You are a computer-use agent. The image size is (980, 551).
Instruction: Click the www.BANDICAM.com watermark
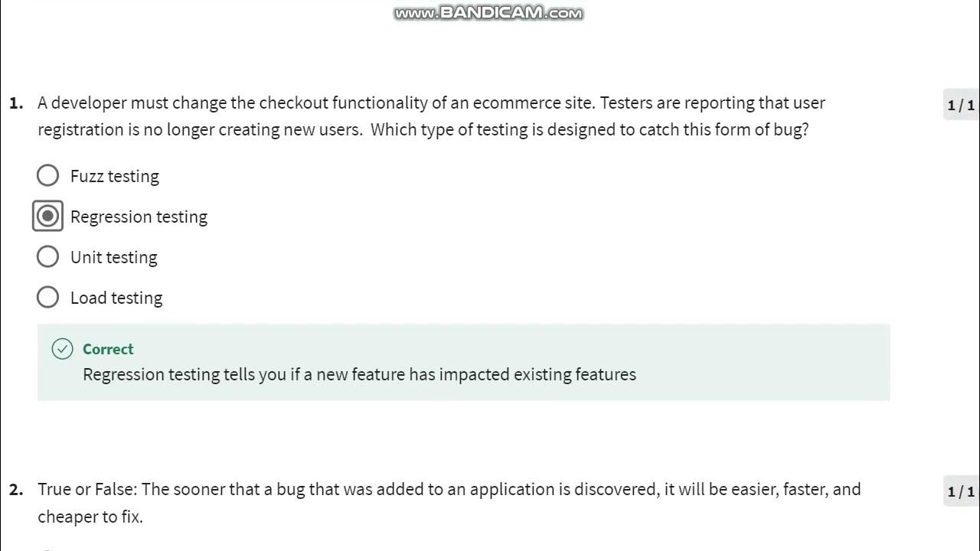coord(488,13)
